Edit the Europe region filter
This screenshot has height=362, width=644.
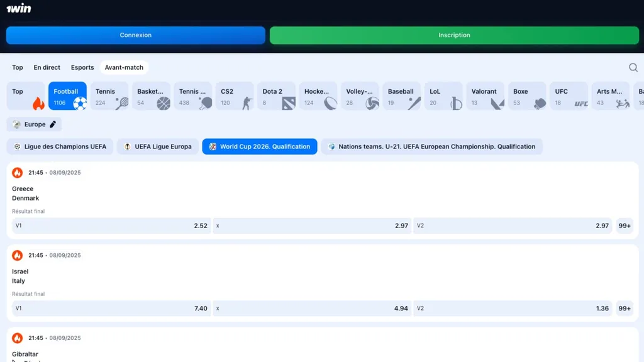[35, 124]
